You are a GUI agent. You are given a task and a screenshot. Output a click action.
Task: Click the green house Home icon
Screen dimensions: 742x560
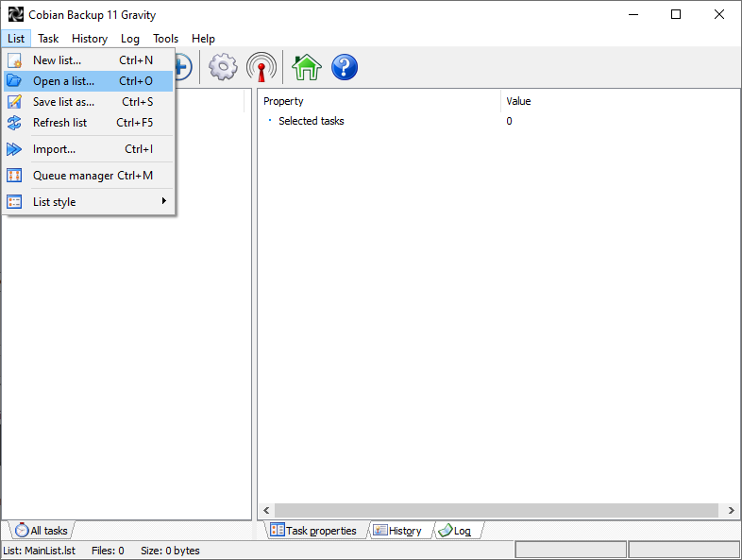pos(306,67)
